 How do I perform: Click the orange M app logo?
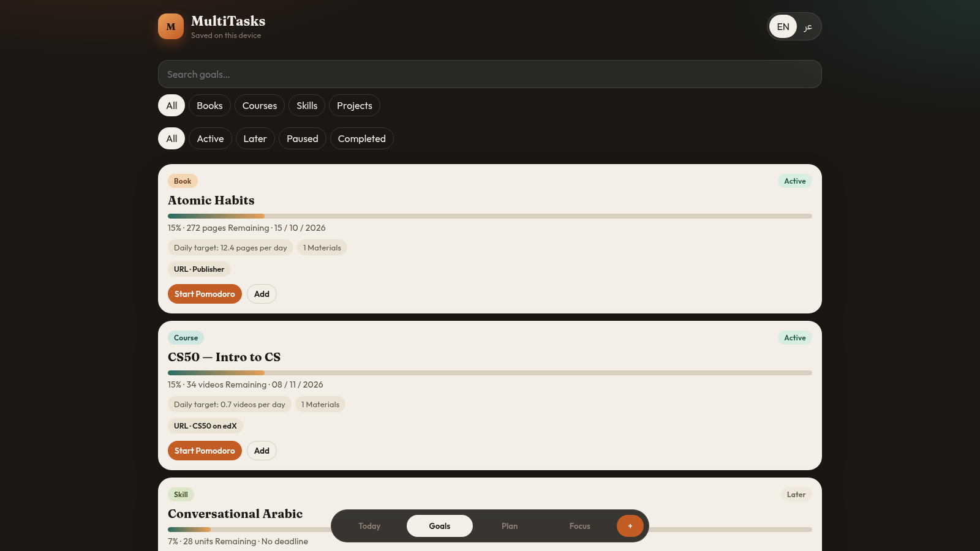171,26
